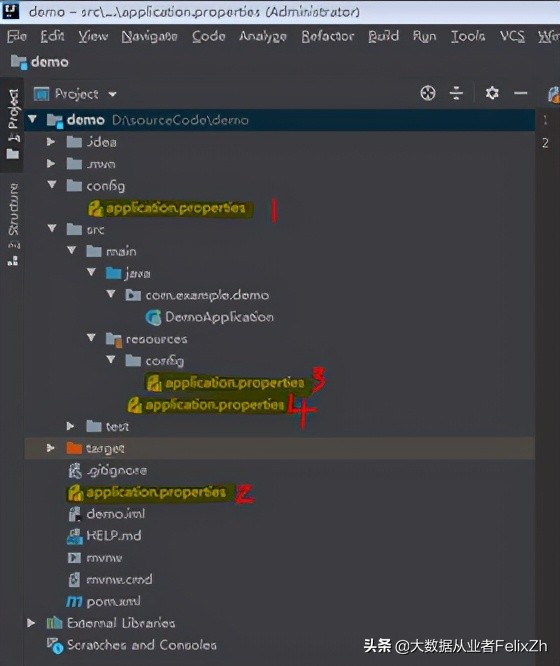Image resolution: width=560 pixels, height=666 pixels.
Task: Click the pom.xml Maven file icon
Action: [x=74, y=601]
